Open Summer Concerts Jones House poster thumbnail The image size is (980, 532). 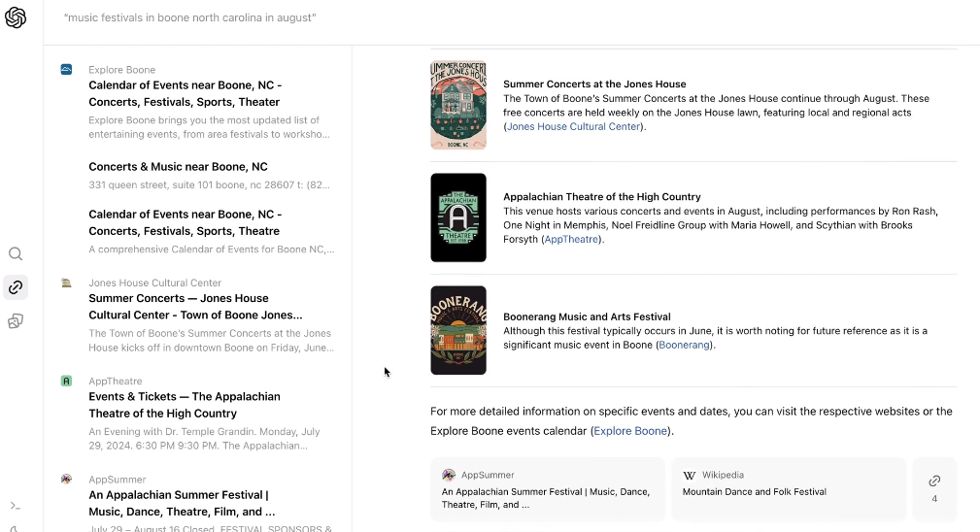pyautogui.click(x=458, y=105)
